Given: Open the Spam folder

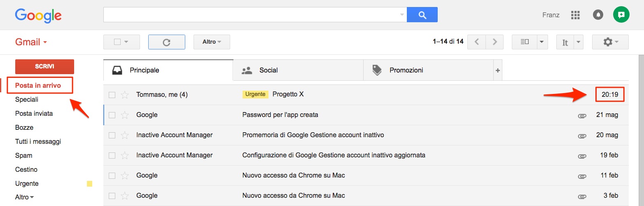Looking at the screenshot, I should pyautogui.click(x=23, y=156).
